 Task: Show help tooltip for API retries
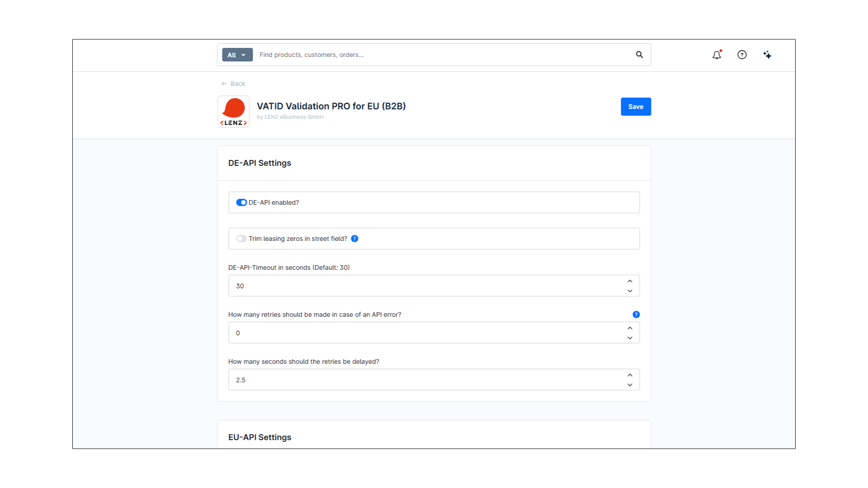pyautogui.click(x=636, y=314)
